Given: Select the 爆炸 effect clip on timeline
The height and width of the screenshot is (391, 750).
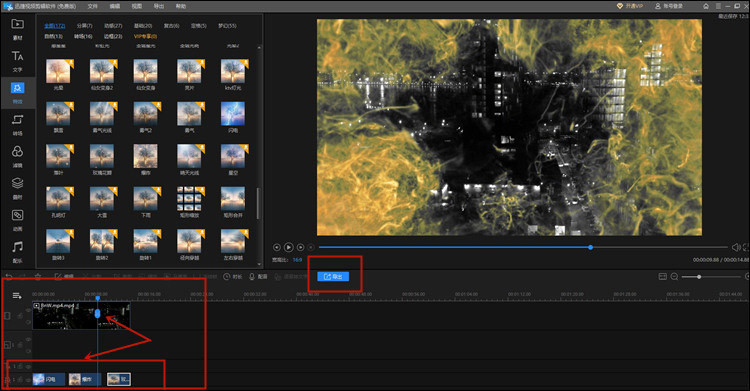Looking at the screenshot, I should coord(85,380).
